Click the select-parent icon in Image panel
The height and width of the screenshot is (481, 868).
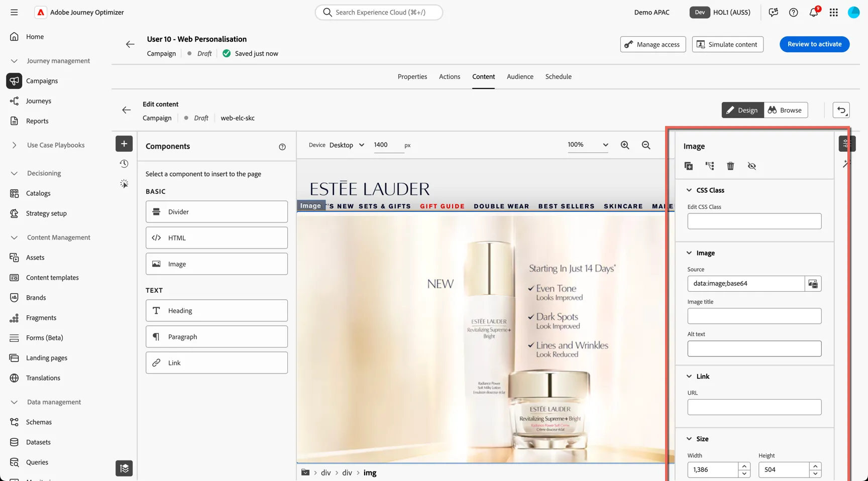tap(710, 166)
